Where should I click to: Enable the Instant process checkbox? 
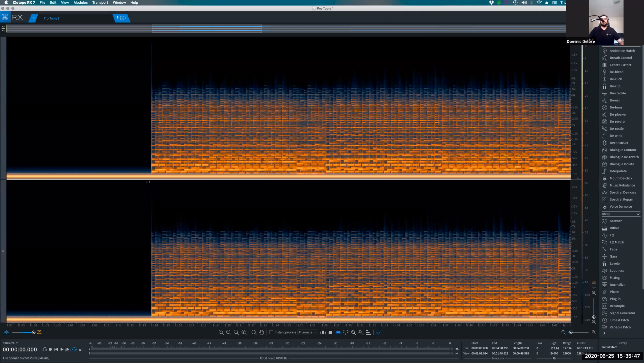coord(272,332)
